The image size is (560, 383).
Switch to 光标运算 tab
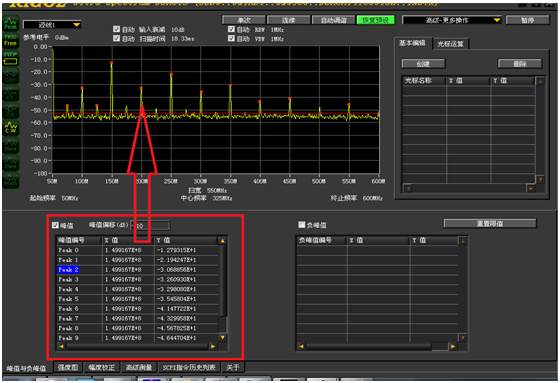pyautogui.click(x=450, y=44)
